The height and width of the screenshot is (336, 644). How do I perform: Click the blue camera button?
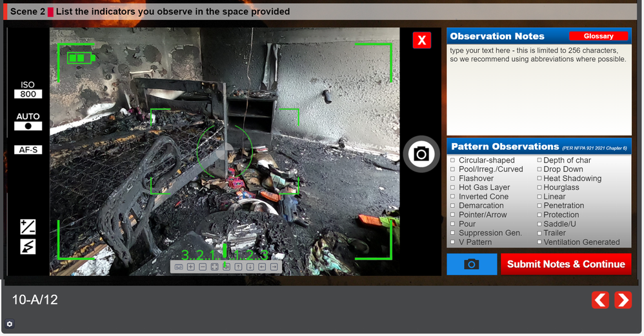click(x=472, y=264)
